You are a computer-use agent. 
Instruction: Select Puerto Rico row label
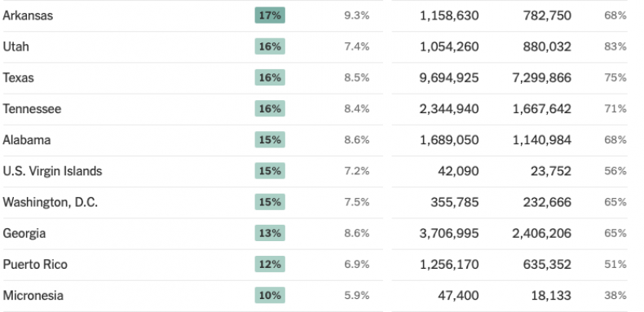click(x=35, y=265)
